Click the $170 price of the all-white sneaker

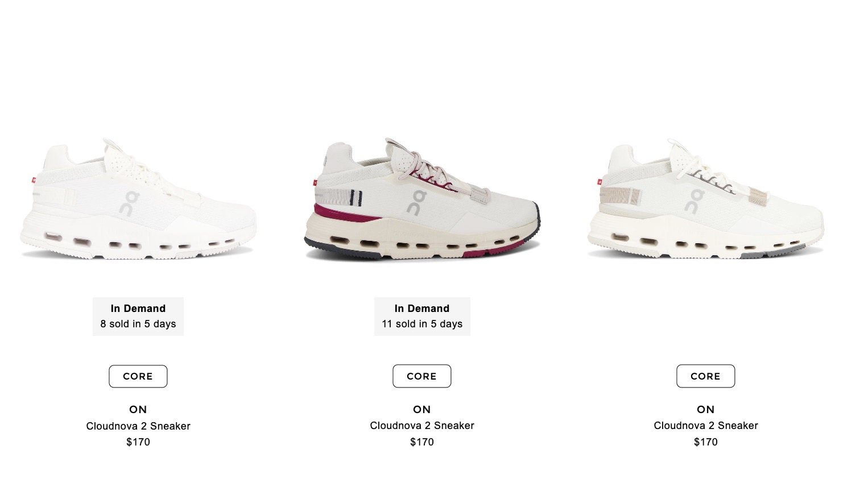pyautogui.click(x=138, y=442)
